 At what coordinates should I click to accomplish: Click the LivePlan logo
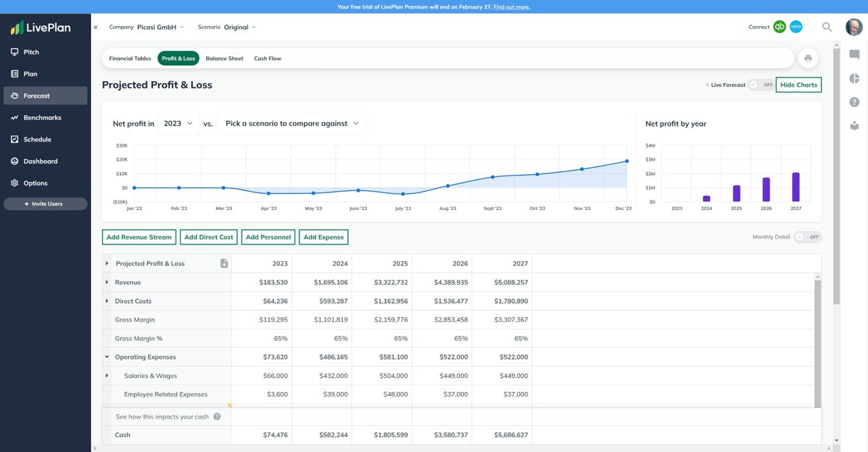coord(40,28)
